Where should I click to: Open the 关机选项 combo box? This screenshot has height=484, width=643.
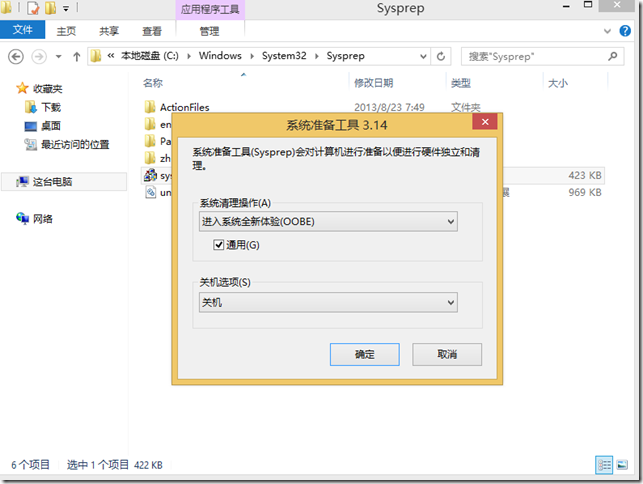click(328, 303)
